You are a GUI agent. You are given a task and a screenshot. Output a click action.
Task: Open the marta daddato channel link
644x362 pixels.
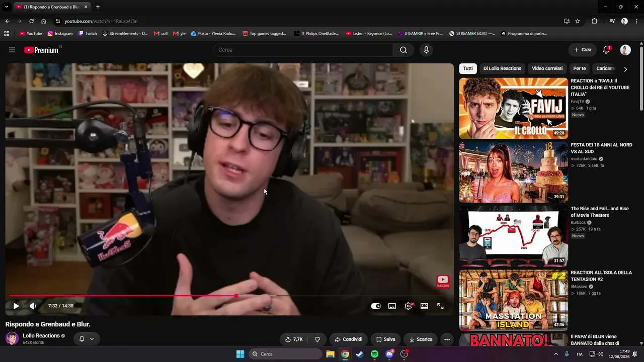click(x=584, y=159)
